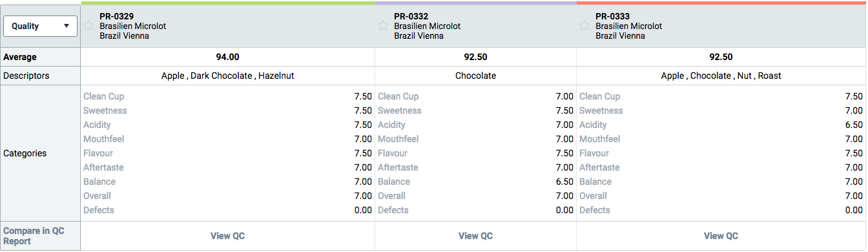
Task: Select the PR-0332 sample header title
Action: [411, 16]
